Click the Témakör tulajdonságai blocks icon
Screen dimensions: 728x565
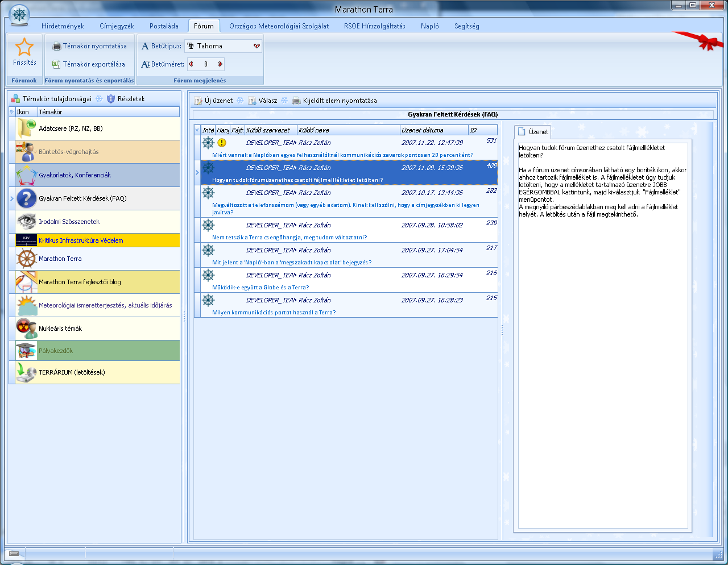click(x=16, y=99)
